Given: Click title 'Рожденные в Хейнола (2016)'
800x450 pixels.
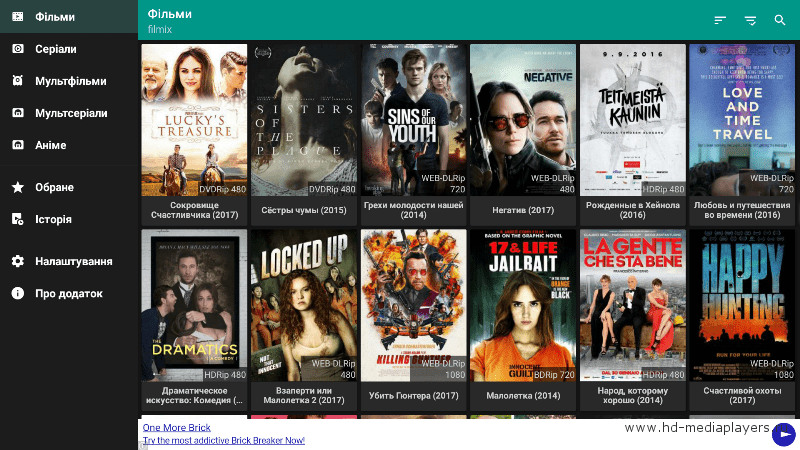Looking at the screenshot, I should tap(633, 210).
